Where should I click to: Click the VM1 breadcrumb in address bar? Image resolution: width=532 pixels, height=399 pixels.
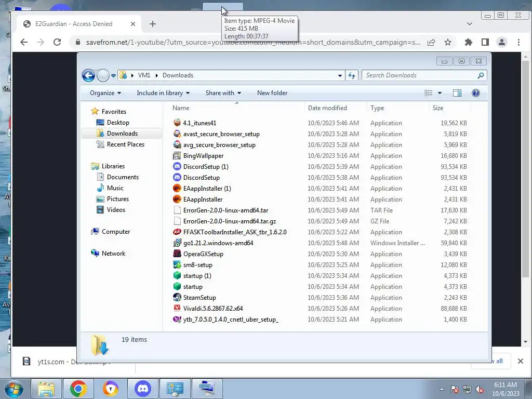[x=144, y=75]
